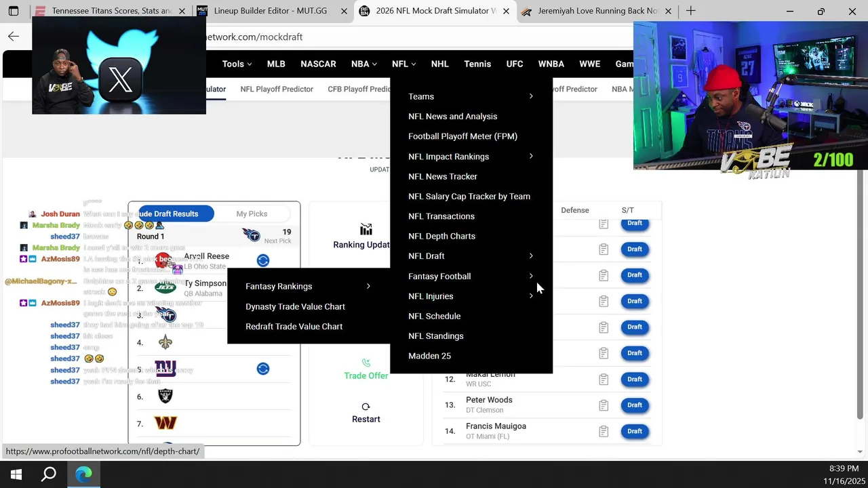
Task: Draft Francis Mauigoa
Action: [x=635, y=431]
